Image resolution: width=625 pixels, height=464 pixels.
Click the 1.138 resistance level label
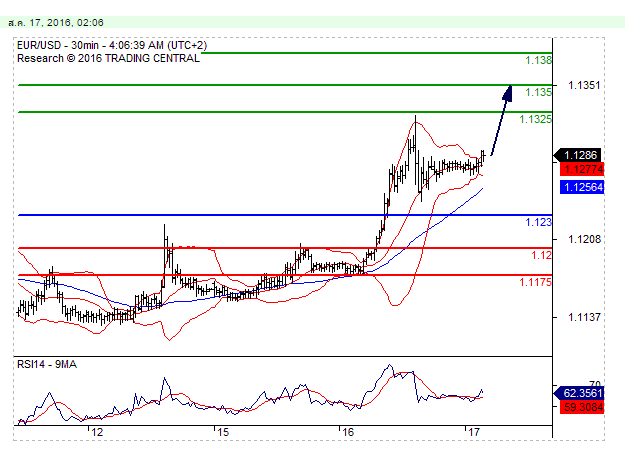[x=539, y=60]
